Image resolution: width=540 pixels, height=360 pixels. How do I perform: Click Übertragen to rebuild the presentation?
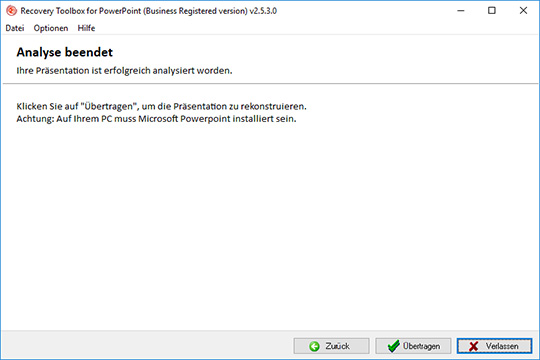pos(413,346)
